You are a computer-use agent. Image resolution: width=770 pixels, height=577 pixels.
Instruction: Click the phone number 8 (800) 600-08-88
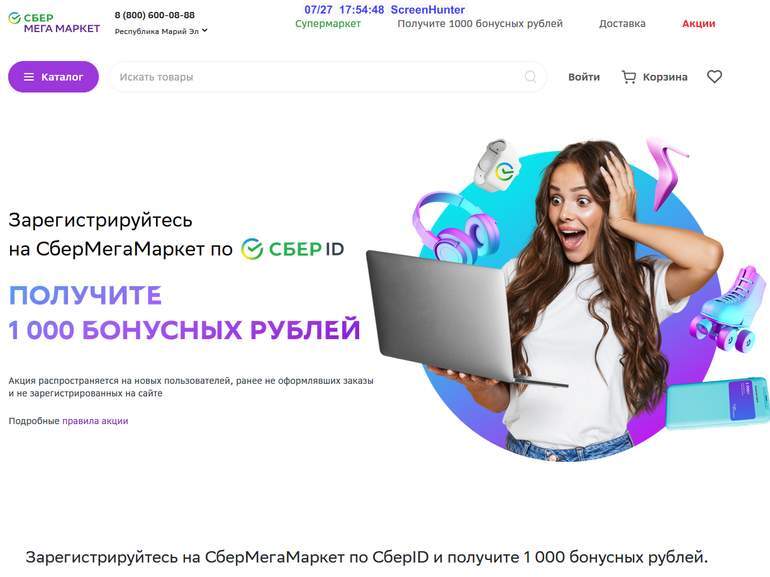tap(155, 15)
